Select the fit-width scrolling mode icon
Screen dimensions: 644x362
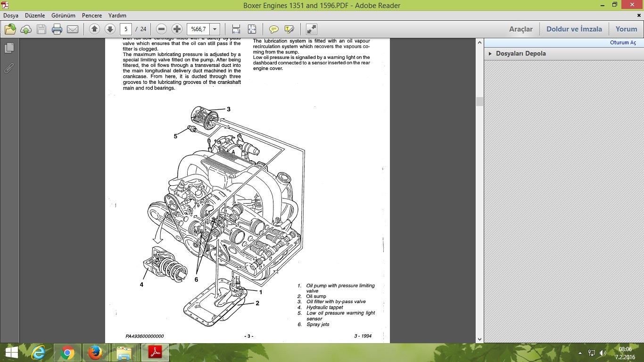point(236,29)
